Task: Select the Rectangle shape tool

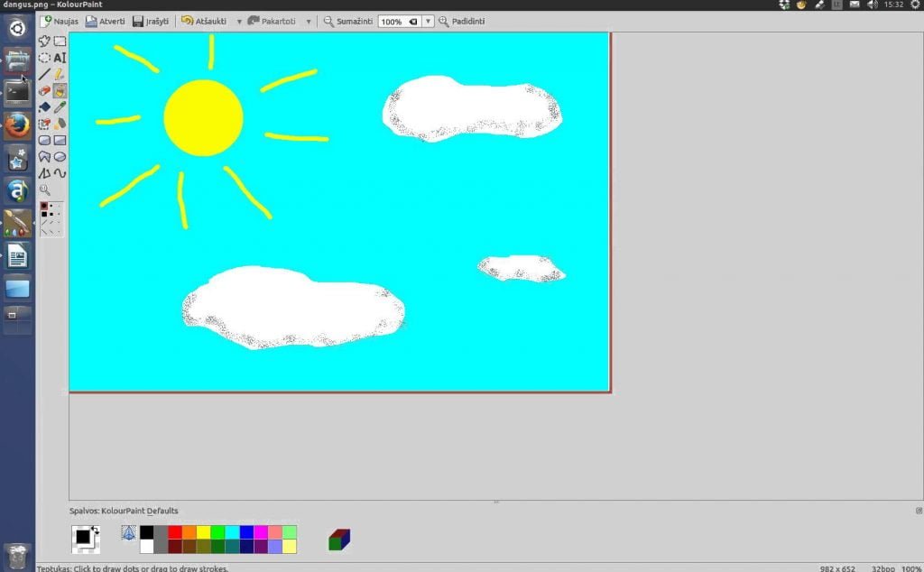Action: (x=60, y=140)
